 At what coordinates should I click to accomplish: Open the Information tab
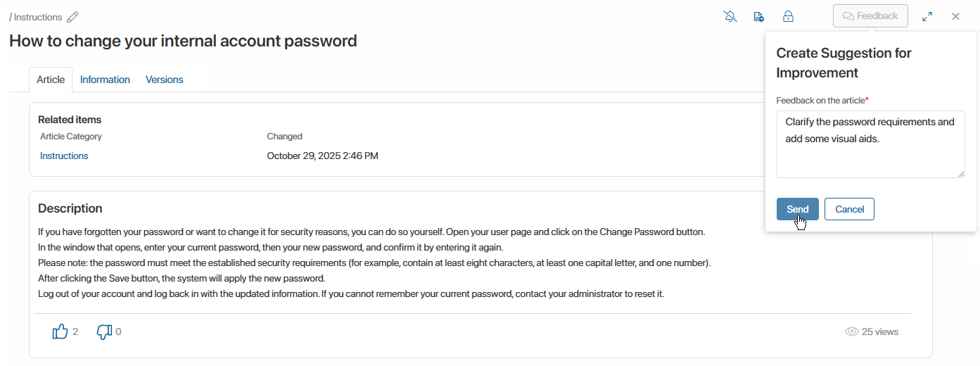point(105,80)
